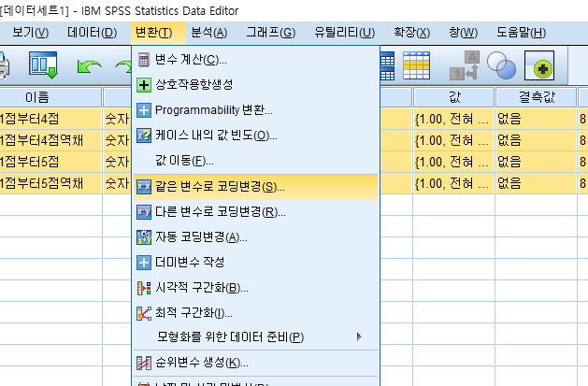Click the plus icon beside Programmability 변환

click(144, 110)
